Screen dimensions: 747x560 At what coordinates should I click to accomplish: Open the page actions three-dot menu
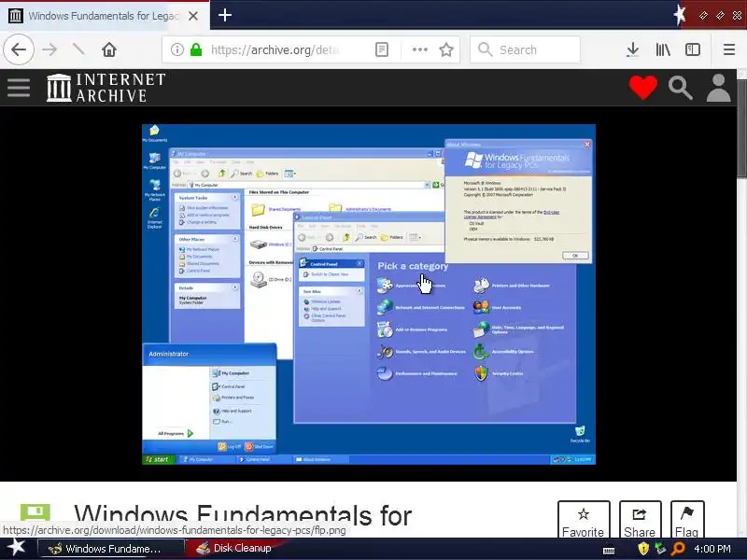click(x=419, y=49)
